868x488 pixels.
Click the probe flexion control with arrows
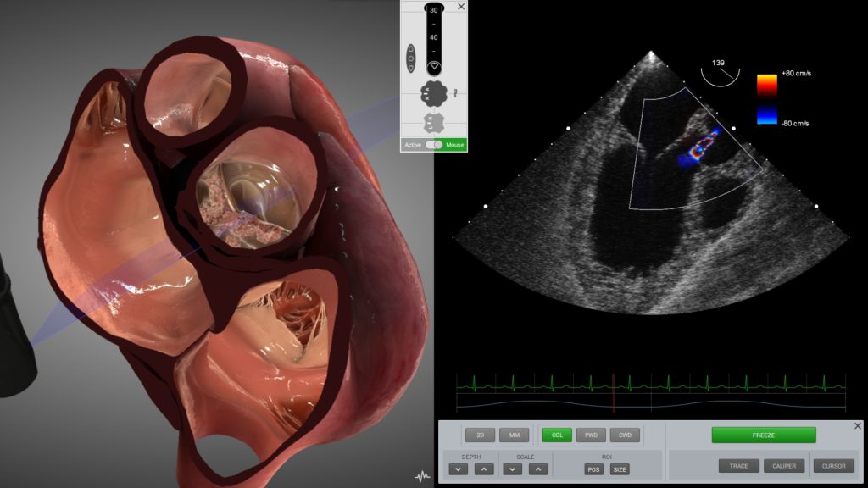[411, 58]
